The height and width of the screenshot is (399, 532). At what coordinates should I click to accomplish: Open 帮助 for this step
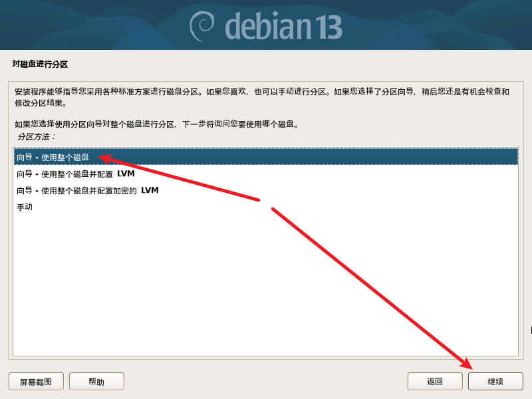click(x=96, y=381)
